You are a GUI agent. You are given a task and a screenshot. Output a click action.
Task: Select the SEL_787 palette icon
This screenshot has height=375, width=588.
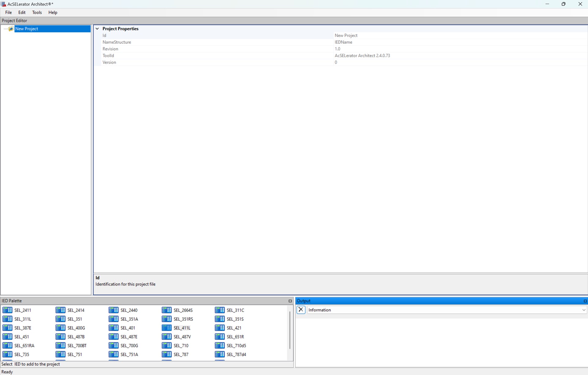click(167, 354)
